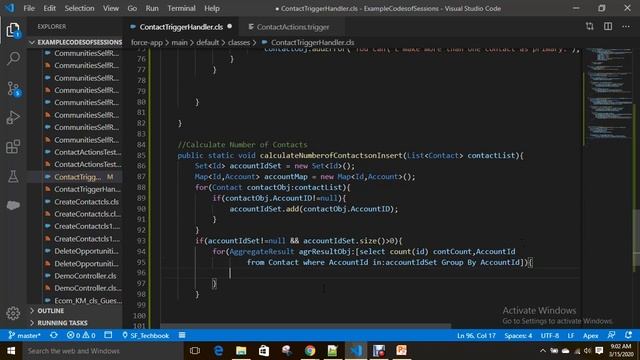Click the default breadcrumb

207,42
